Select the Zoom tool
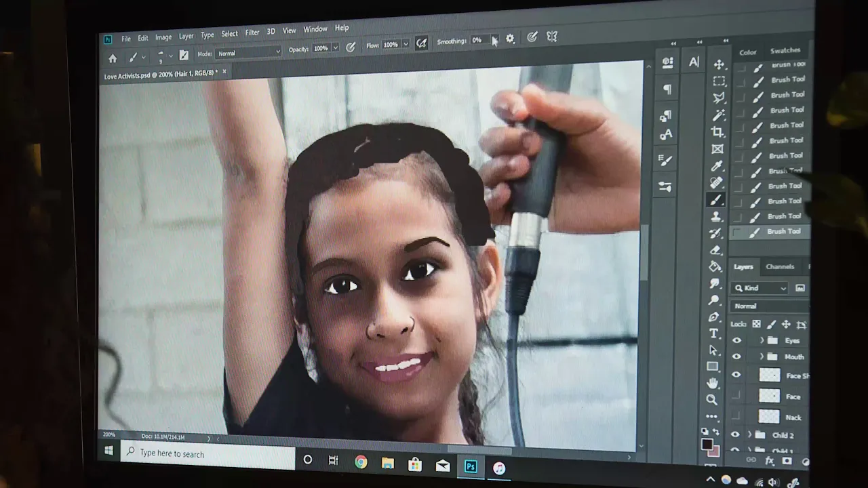This screenshot has height=488, width=868. tap(712, 400)
